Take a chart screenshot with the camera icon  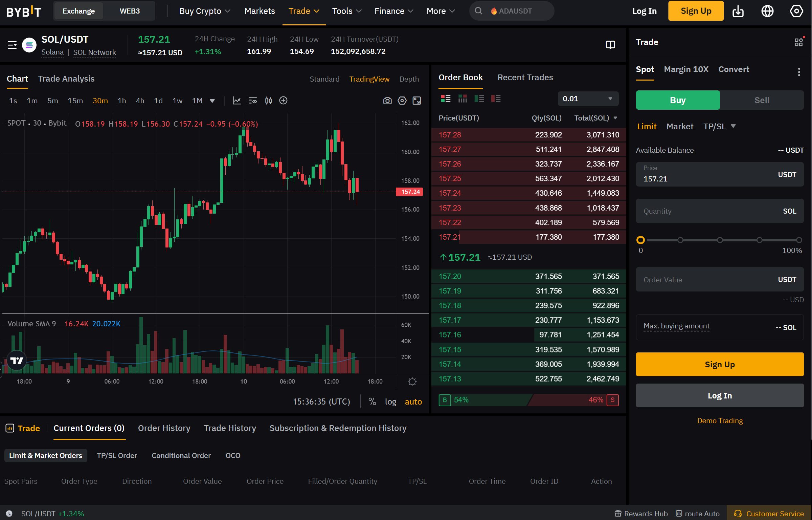387,101
